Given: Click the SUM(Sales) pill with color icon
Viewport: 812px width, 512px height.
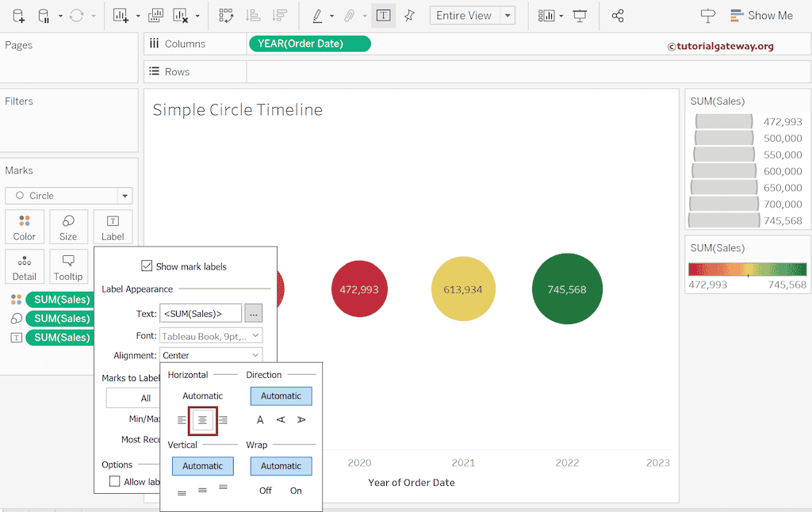Looking at the screenshot, I should pos(60,300).
